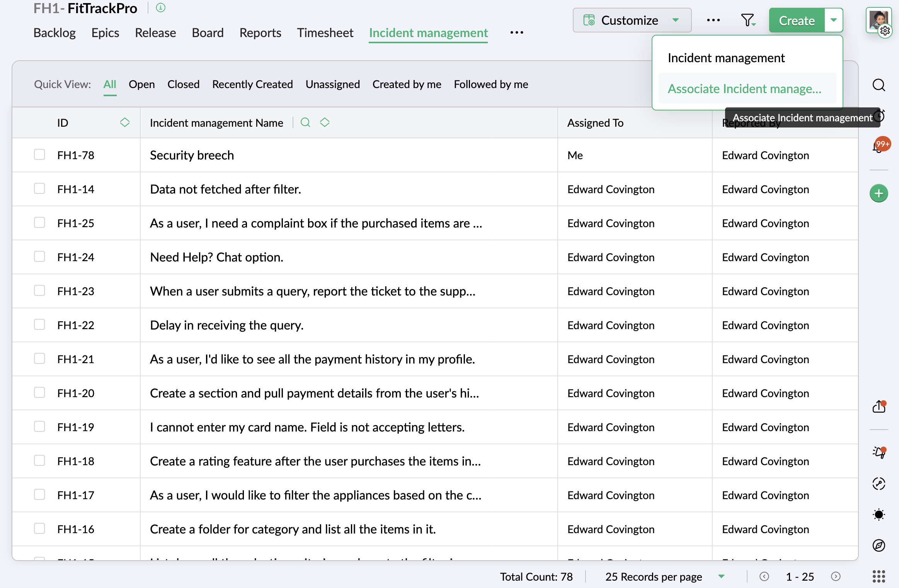The width and height of the screenshot is (899, 588).
Task: Click the compass icon in right sidebar
Action: coord(879,546)
